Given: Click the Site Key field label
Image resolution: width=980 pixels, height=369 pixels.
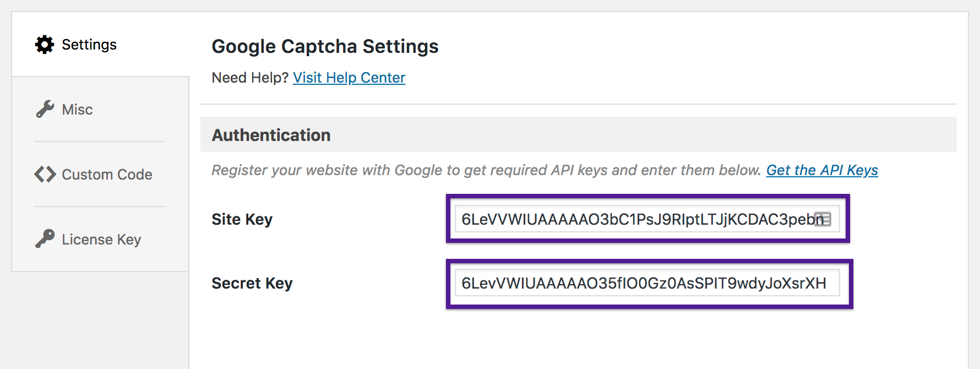Looking at the screenshot, I should tap(242, 219).
